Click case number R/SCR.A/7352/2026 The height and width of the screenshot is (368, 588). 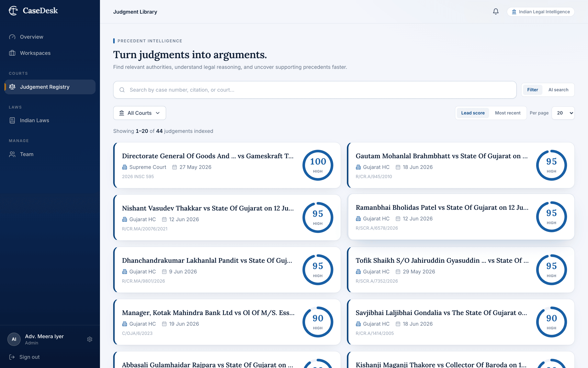[377, 281]
